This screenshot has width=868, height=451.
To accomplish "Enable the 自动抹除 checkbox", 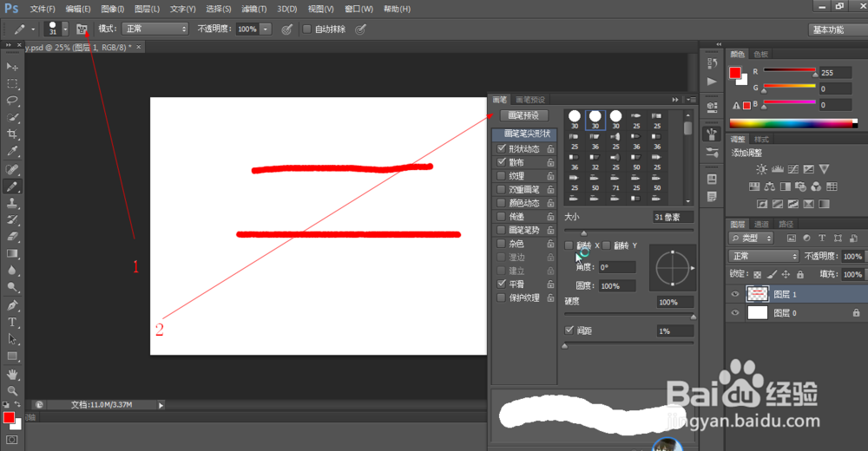I will coord(306,29).
